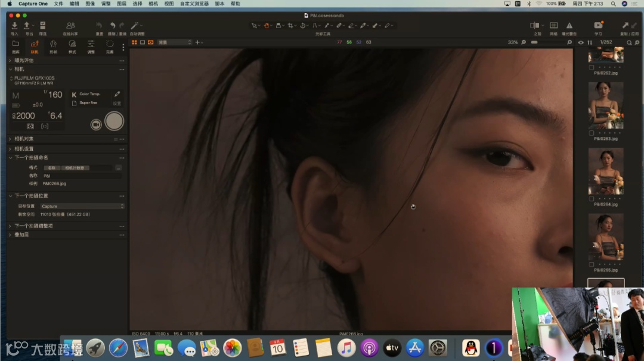Click zoom-in magnifier after zoom slider
The image size is (644, 361).
[x=569, y=42]
